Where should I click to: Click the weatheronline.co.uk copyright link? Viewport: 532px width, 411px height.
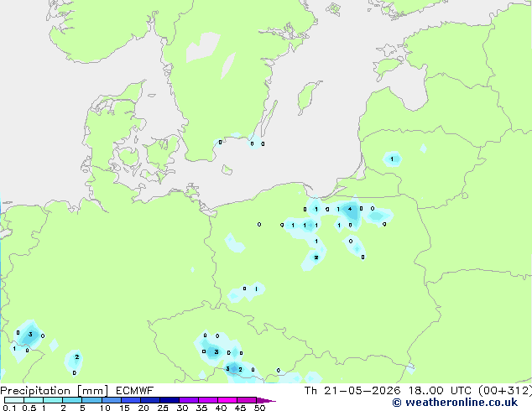click(455, 403)
